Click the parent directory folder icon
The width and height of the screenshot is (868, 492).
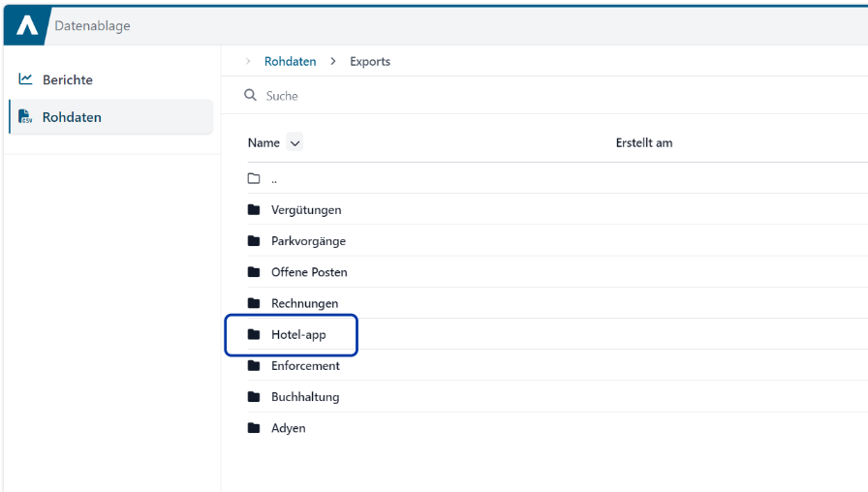[x=254, y=179]
